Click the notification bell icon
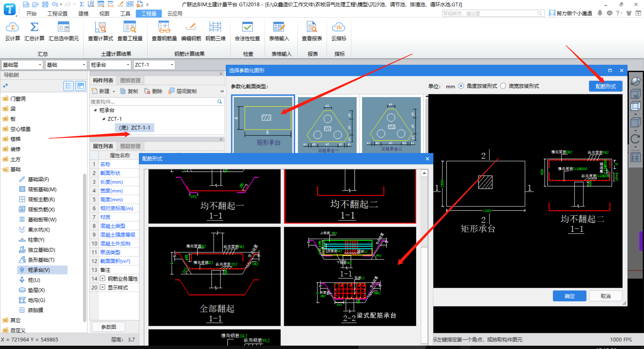 [600, 13]
